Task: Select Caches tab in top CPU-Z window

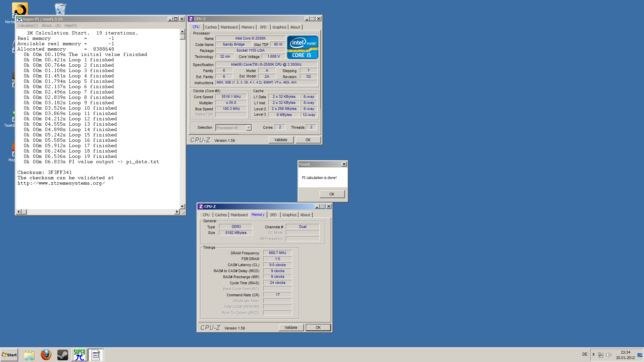Action: coord(211,27)
